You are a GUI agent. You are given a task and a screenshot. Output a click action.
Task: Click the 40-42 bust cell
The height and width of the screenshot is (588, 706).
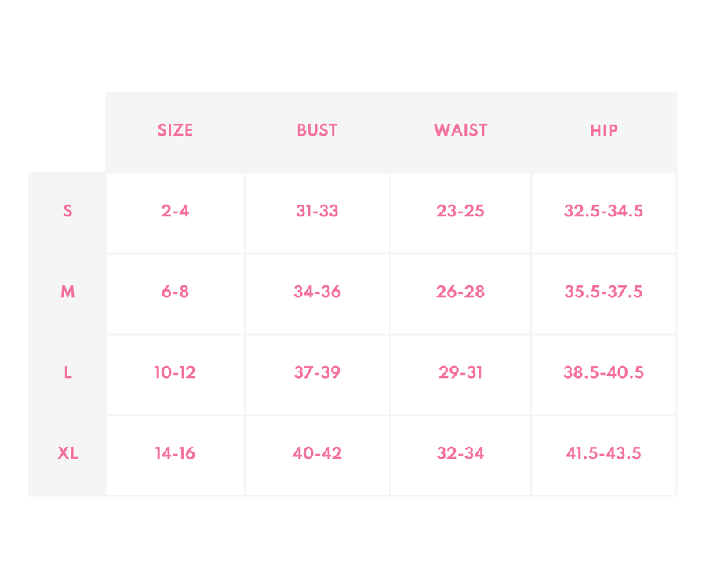[x=317, y=453]
